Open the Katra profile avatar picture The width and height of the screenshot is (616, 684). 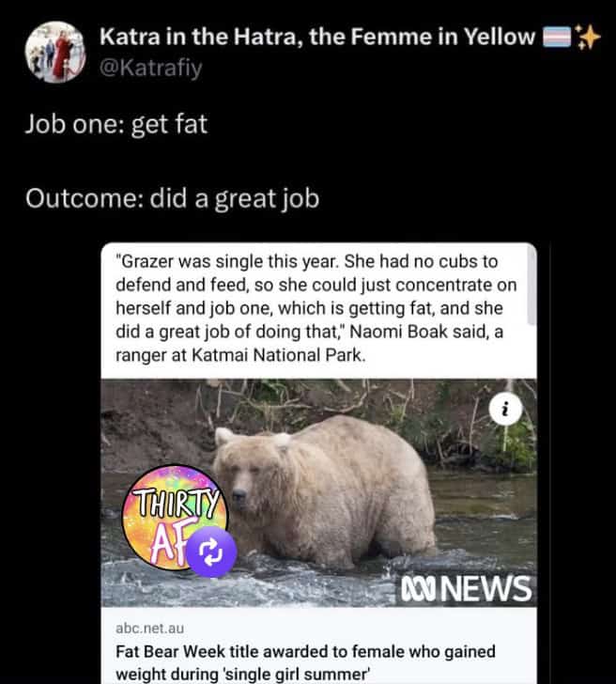pyautogui.click(x=55, y=52)
